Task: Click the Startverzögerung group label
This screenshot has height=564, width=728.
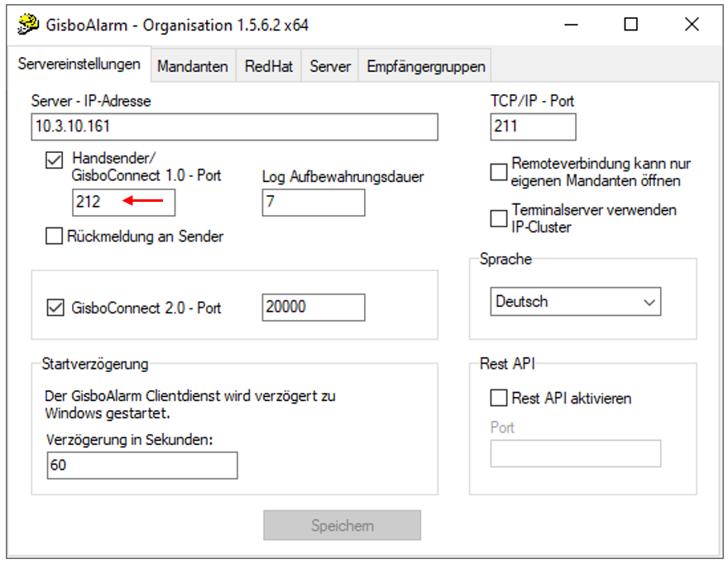Action: tap(95, 364)
